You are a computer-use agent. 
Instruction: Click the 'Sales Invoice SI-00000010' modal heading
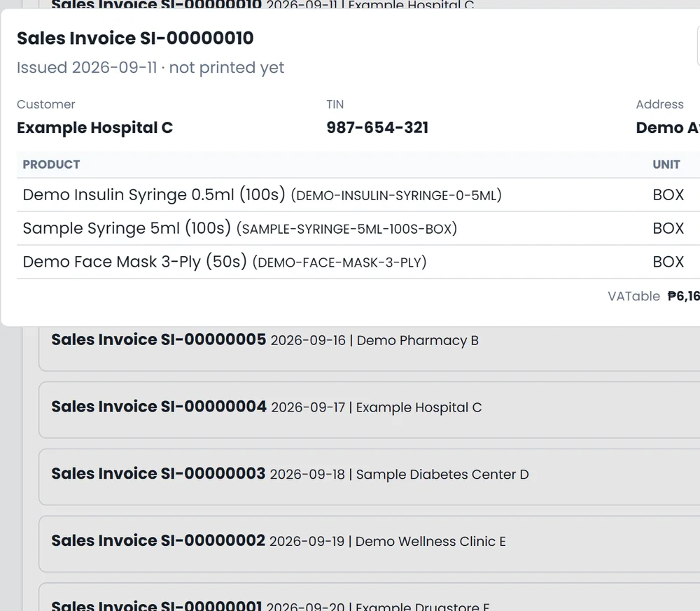point(135,38)
